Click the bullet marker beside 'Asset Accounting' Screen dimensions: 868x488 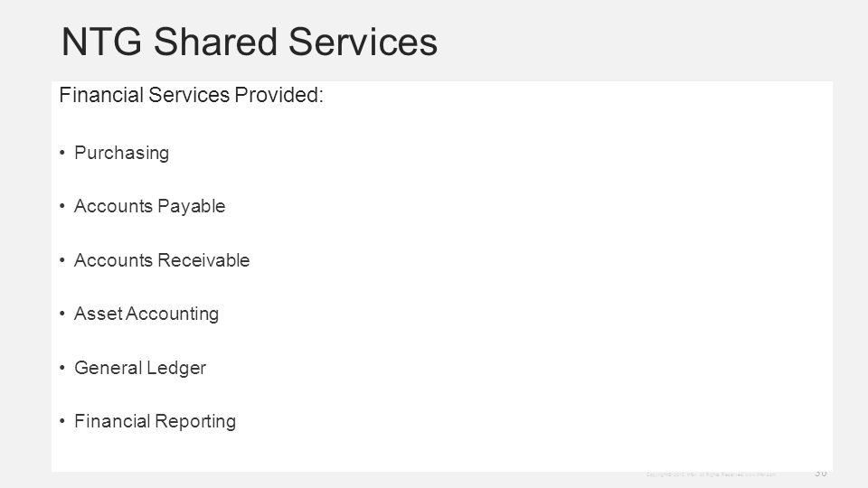(x=62, y=314)
